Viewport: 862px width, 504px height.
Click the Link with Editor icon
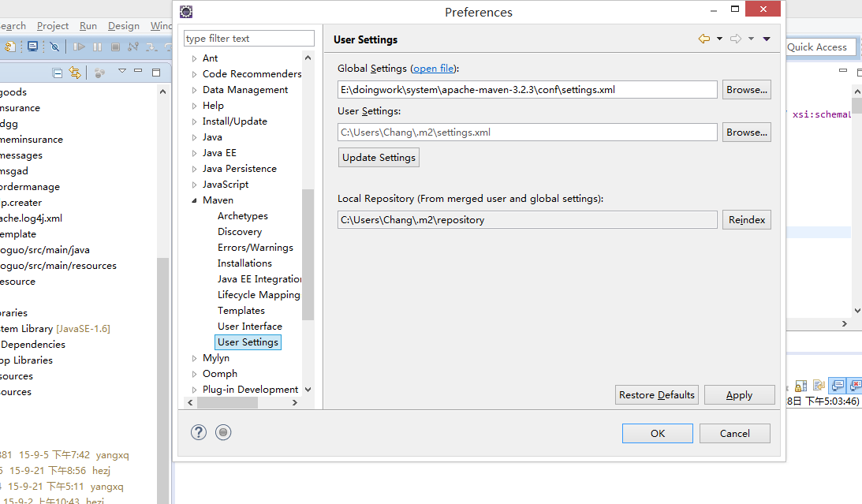click(75, 73)
